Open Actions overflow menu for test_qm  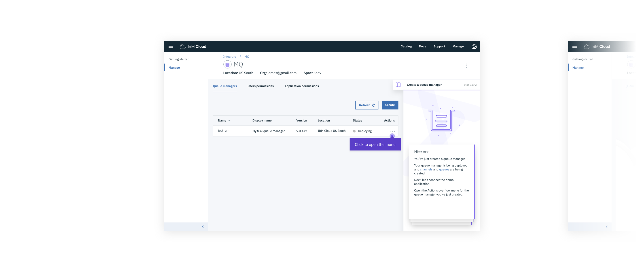(392, 131)
